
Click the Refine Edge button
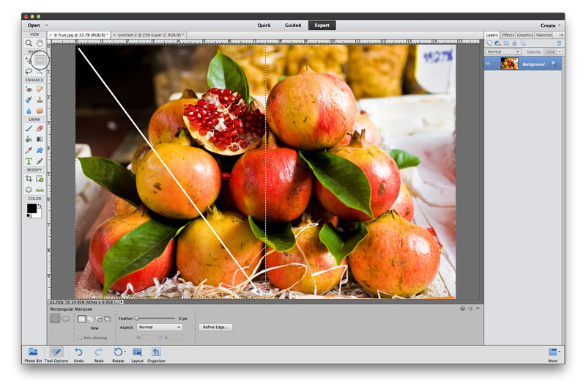pos(215,327)
